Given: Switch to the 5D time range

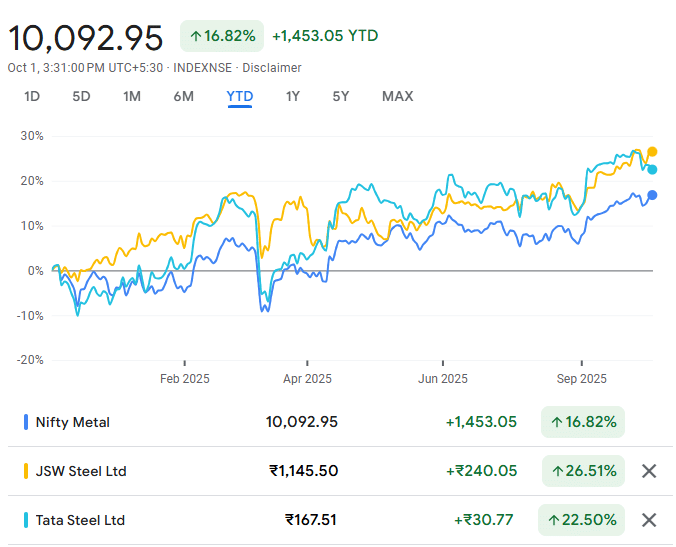Looking at the screenshot, I should click(82, 97).
